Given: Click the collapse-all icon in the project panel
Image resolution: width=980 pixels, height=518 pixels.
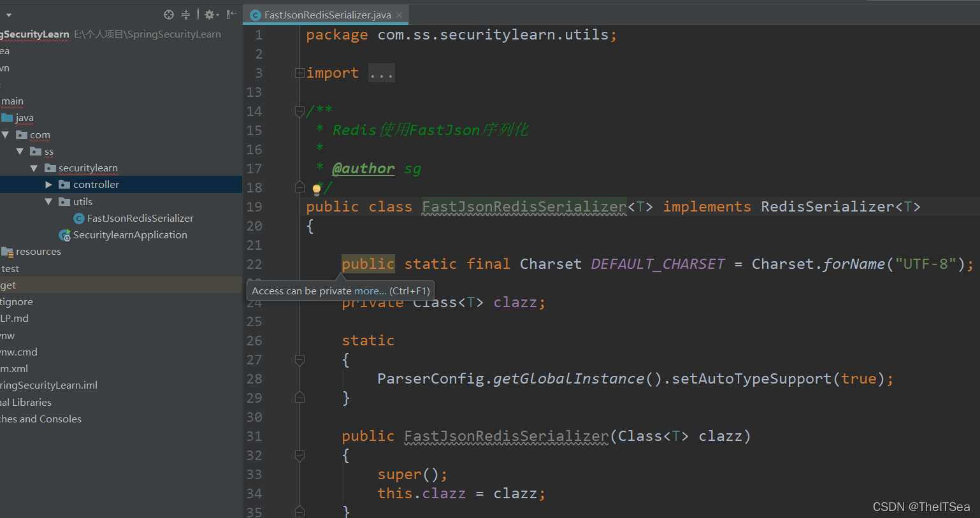Looking at the screenshot, I should (x=185, y=15).
